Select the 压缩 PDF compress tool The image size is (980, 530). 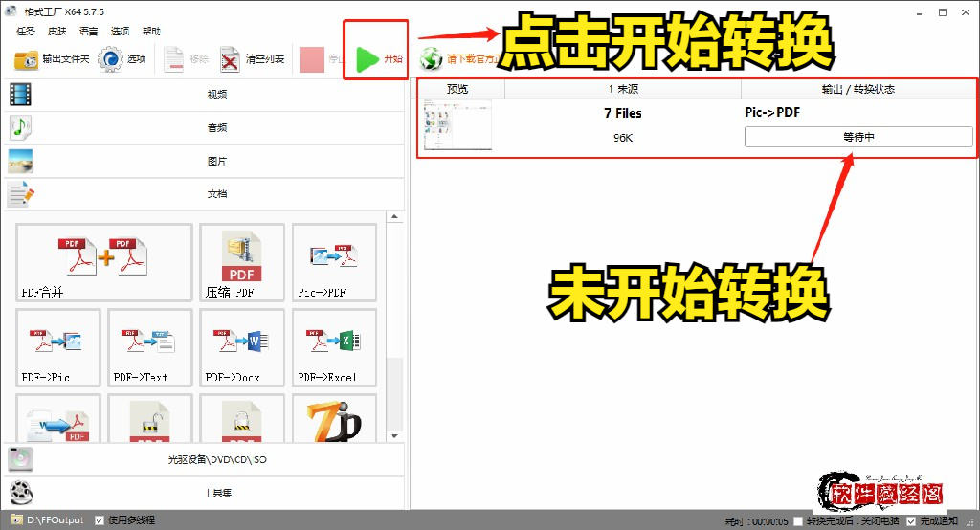(242, 262)
